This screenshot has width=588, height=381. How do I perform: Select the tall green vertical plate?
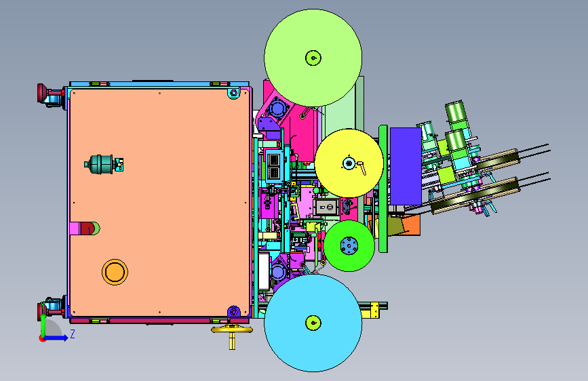(383, 188)
